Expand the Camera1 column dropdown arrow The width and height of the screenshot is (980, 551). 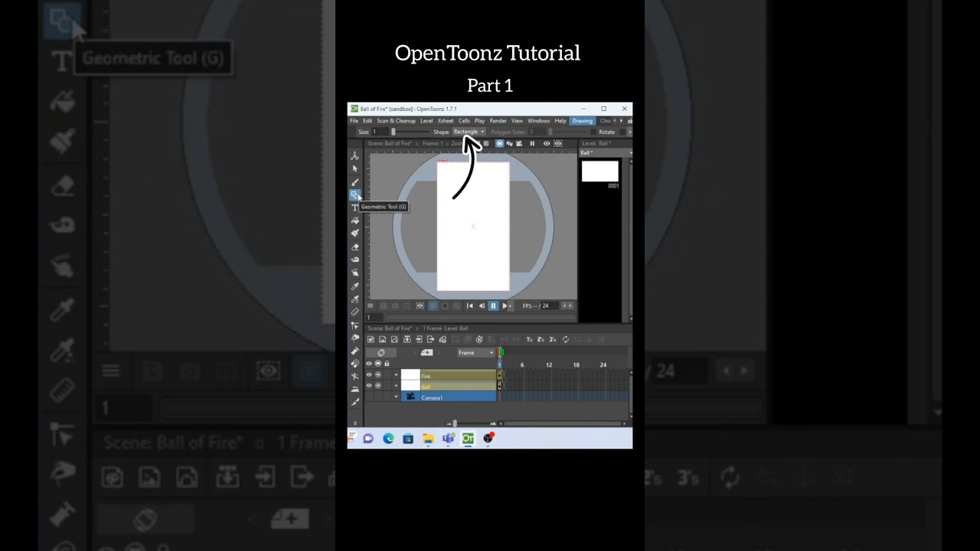[396, 396]
